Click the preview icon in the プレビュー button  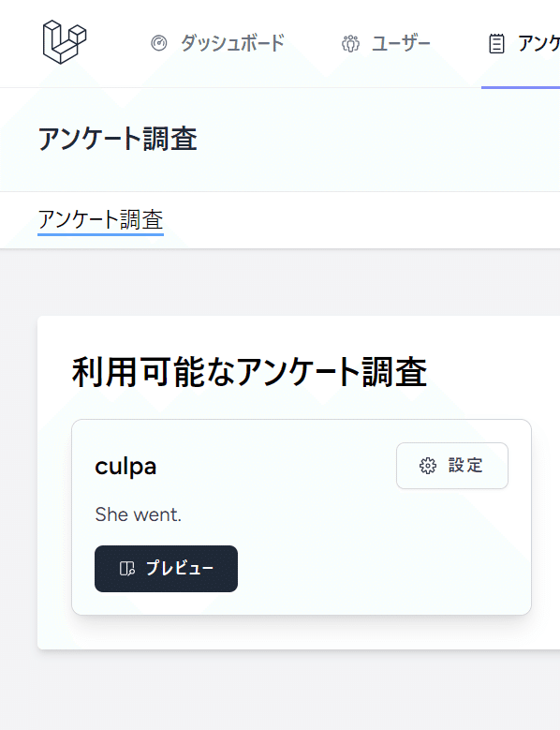point(127,569)
